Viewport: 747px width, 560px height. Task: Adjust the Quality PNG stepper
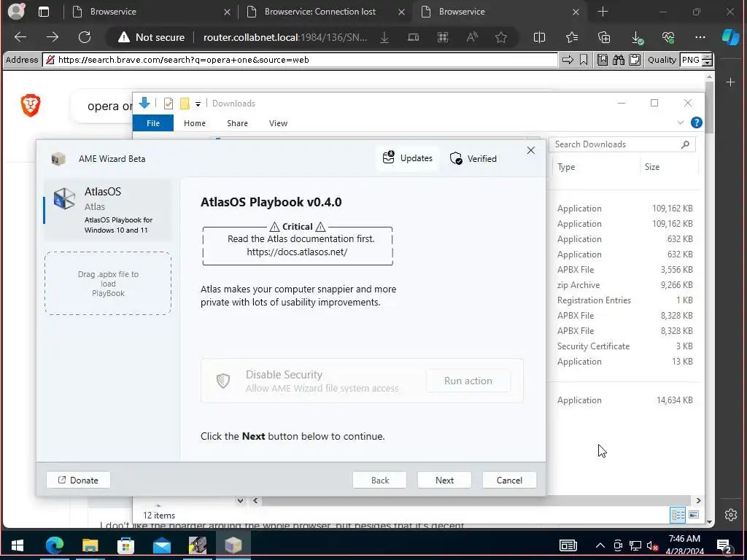tap(708, 60)
